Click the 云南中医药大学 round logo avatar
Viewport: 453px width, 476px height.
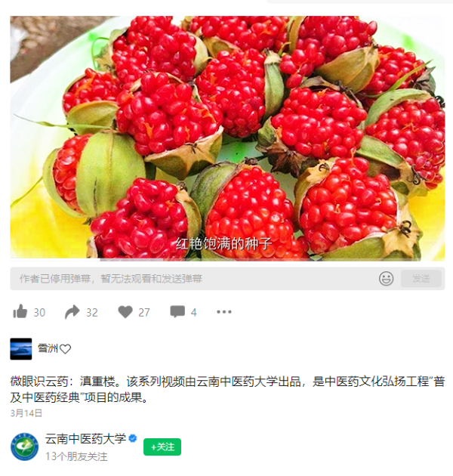(x=25, y=447)
